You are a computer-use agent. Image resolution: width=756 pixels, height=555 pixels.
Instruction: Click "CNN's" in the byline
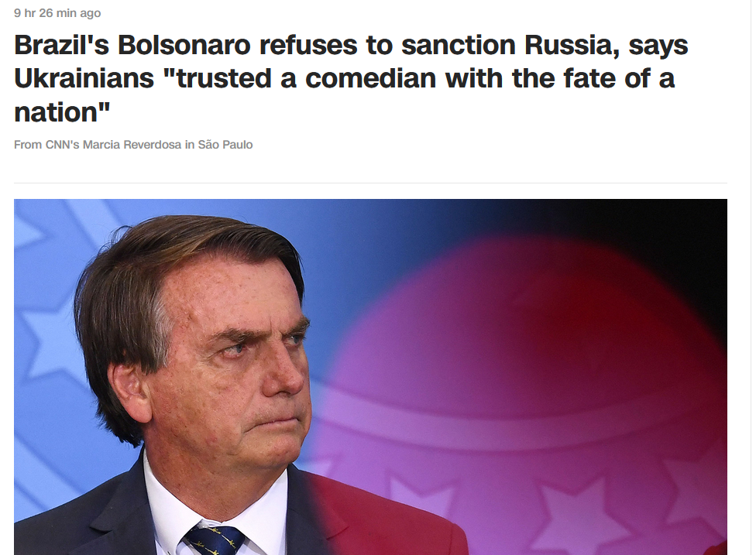click(62, 145)
